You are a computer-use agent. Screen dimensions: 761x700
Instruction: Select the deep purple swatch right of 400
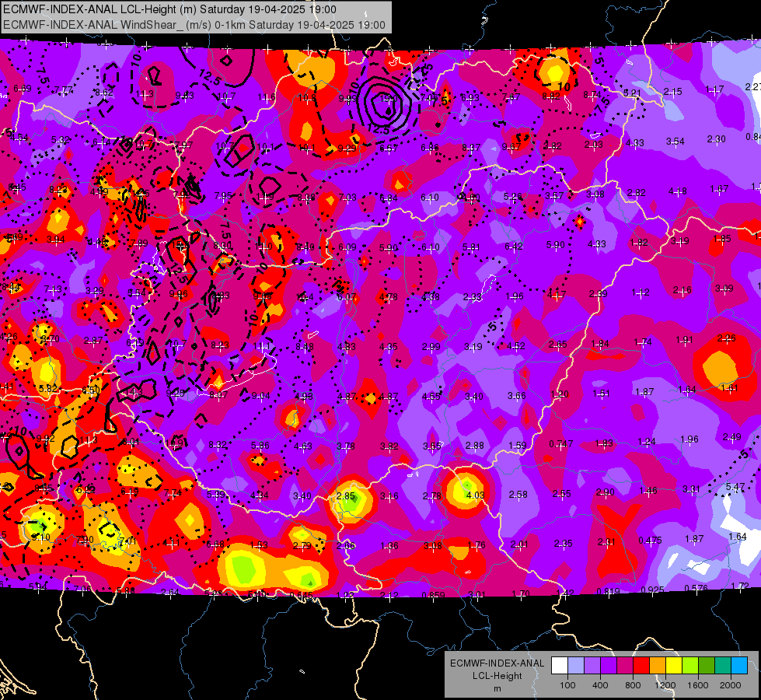(609, 666)
